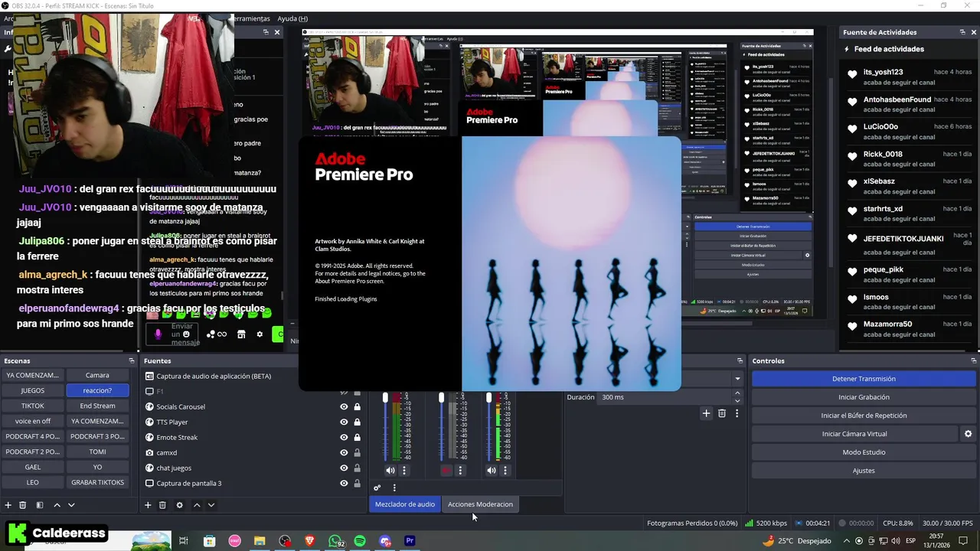Show hidden system tray icons chevron
Screen dimensions: 980x551
coord(847,541)
